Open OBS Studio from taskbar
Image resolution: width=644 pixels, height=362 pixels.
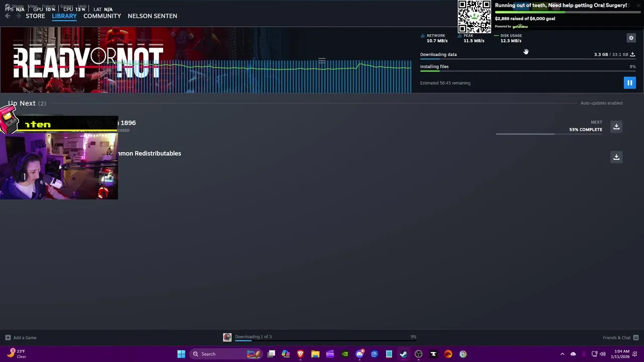pyautogui.click(x=419, y=354)
